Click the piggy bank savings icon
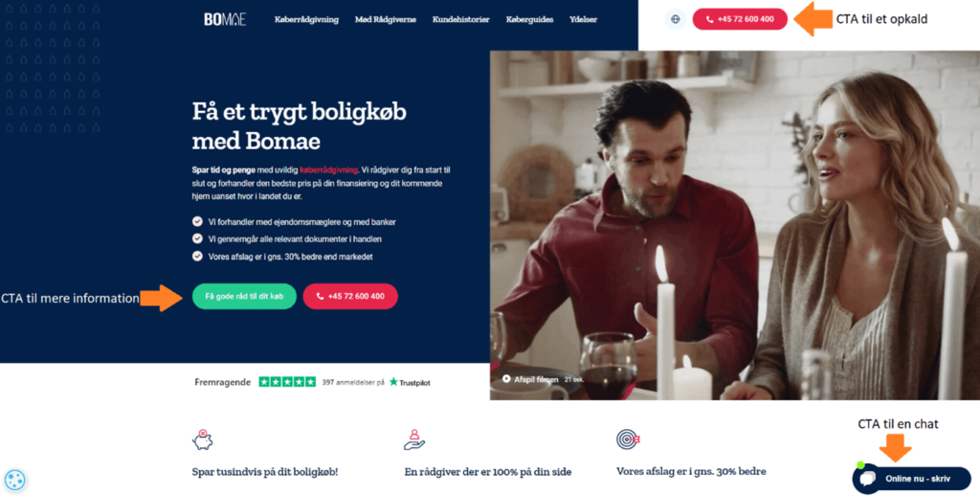980x496 pixels. click(203, 440)
